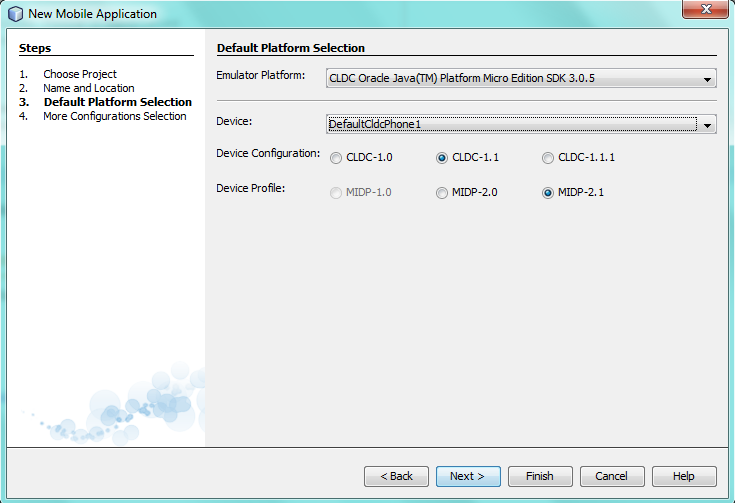Open Help for this wizard

(x=684, y=476)
